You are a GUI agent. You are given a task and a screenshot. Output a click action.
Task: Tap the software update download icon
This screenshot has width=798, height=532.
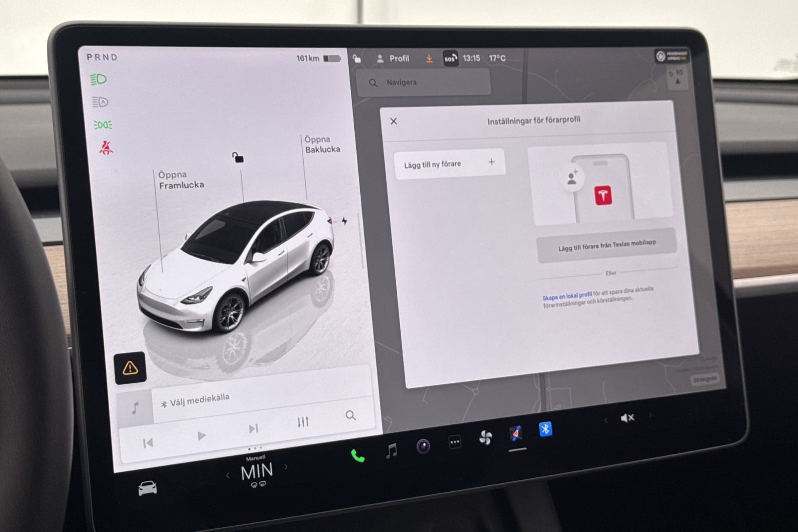click(x=429, y=59)
